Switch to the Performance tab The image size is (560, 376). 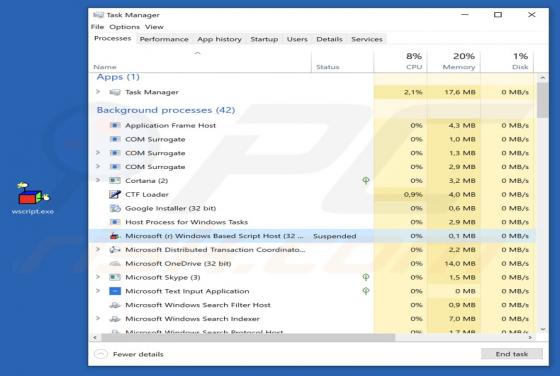point(164,39)
